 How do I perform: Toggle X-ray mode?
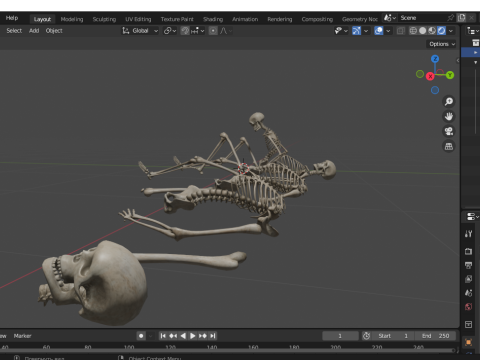401,31
